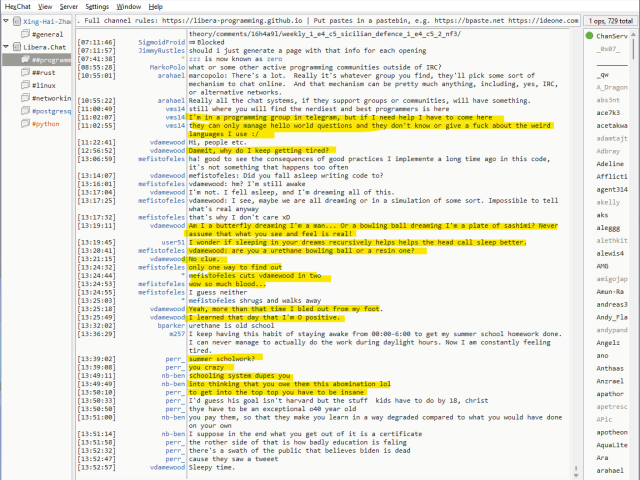Open the Server menu
640x480 pixels.
68,6
